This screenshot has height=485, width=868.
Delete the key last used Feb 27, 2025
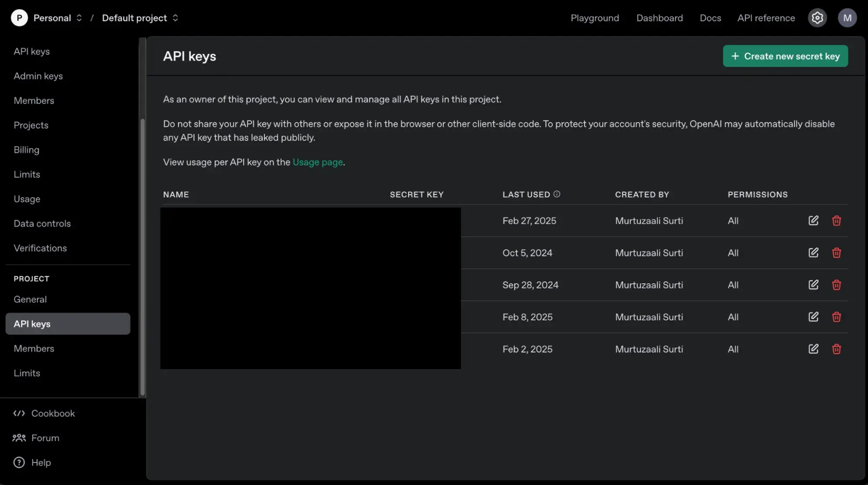tap(836, 221)
